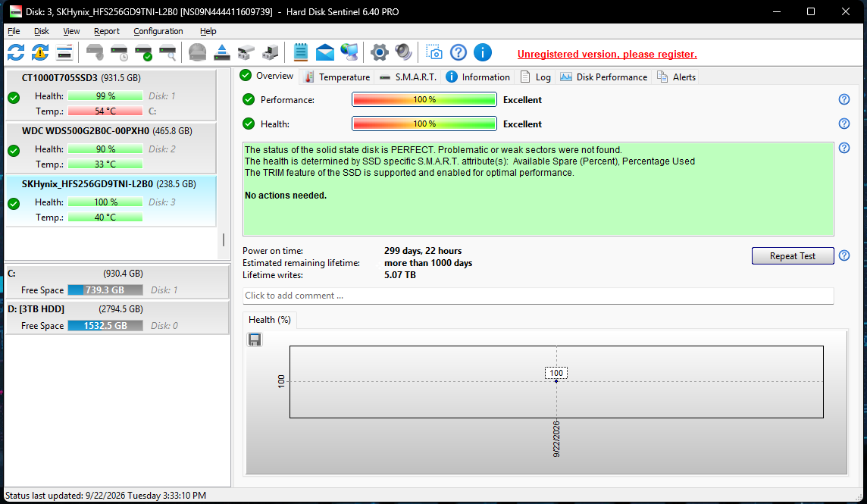867x504 pixels.
Task: Open the View menu
Action: coord(71,31)
